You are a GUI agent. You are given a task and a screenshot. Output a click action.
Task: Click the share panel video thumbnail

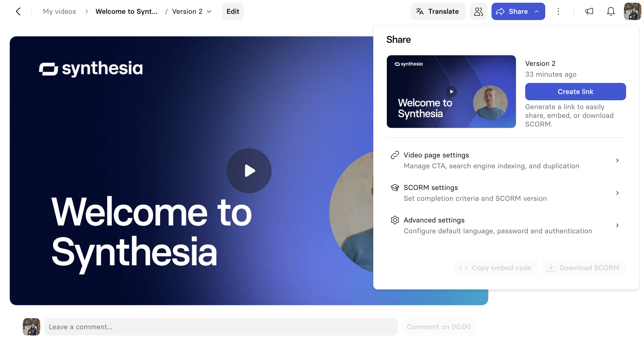451,92
